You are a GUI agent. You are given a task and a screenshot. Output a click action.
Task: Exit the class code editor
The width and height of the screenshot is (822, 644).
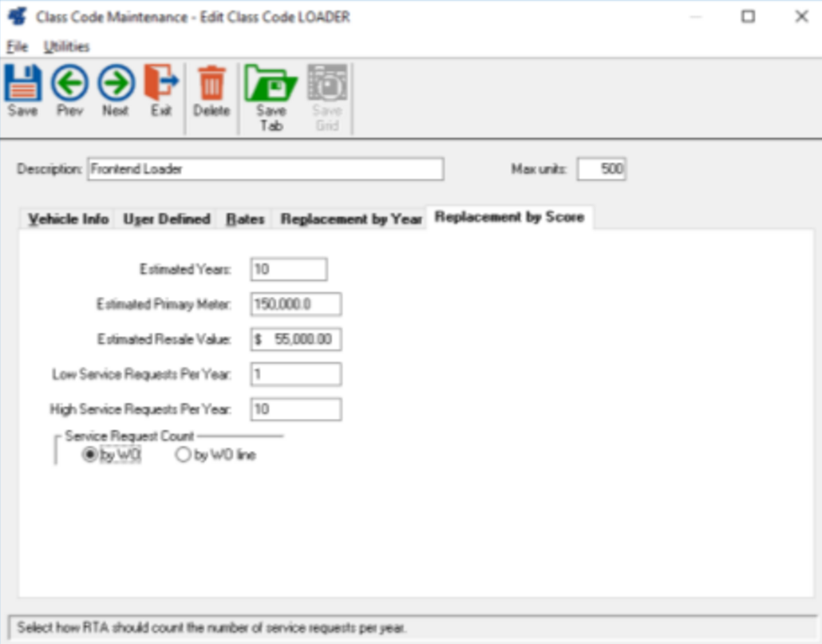pos(162,84)
